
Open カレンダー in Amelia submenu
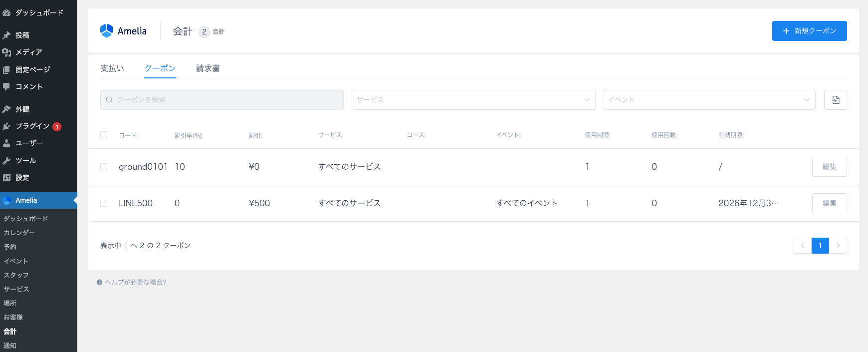coord(19,233)
